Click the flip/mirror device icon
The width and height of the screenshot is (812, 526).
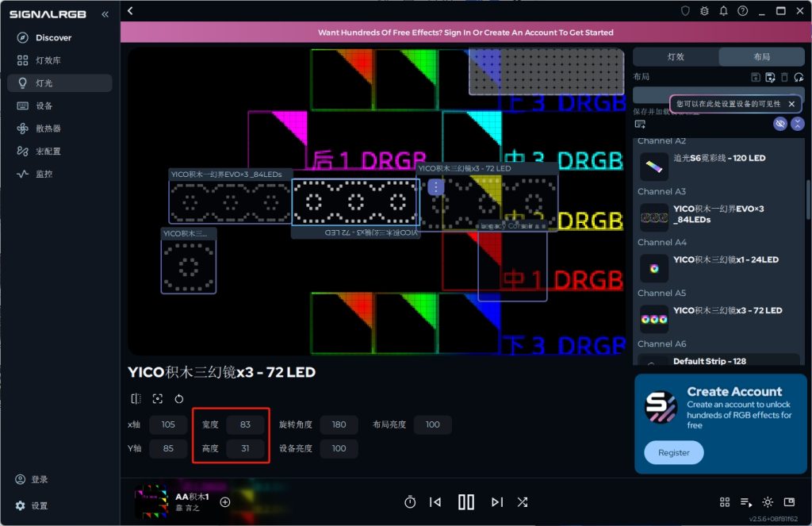(136, 398)
